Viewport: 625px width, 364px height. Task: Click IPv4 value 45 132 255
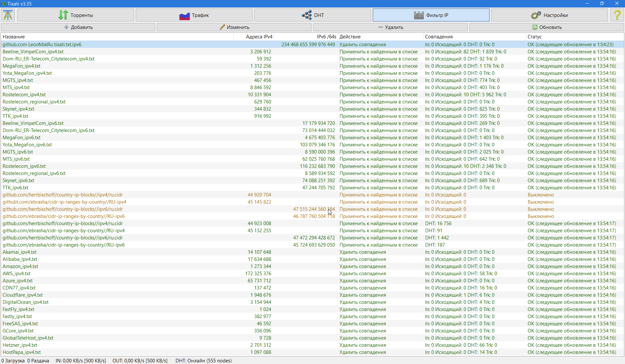(x=259, y=231)
